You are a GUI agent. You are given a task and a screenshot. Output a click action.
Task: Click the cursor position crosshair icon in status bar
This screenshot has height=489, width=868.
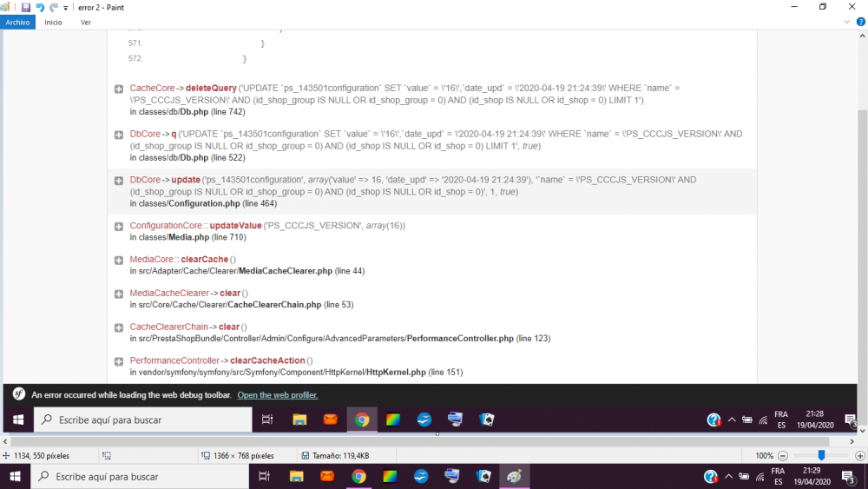pyautogui.click(x=6, y=456)
